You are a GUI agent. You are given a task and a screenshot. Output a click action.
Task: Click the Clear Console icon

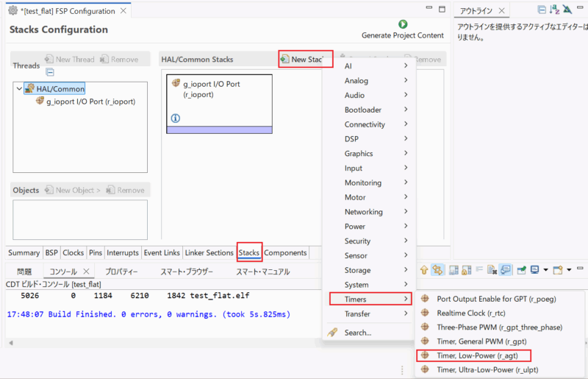click(x=455, y=270)
